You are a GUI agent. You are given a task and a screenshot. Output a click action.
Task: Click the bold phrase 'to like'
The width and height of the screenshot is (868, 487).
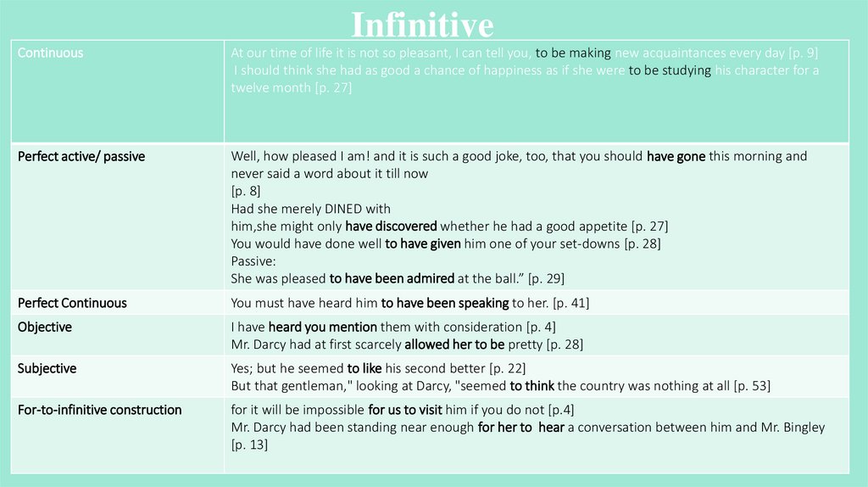367,368
